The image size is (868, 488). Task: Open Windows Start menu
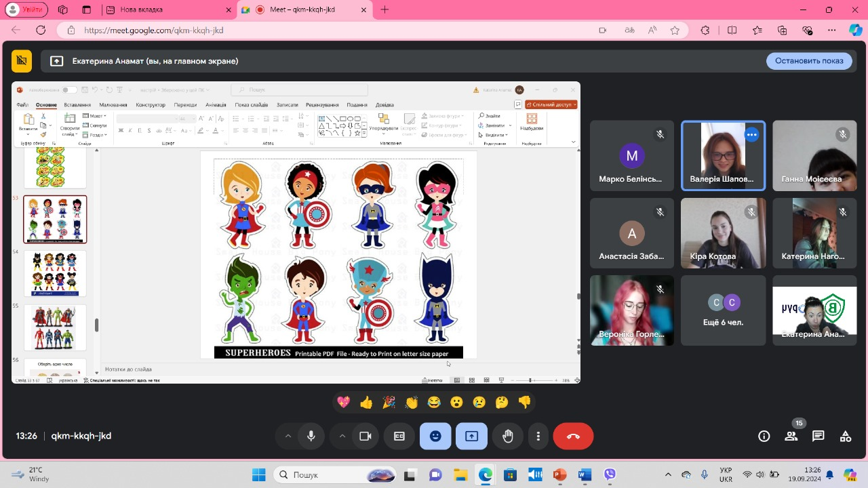tap(258, 474)
